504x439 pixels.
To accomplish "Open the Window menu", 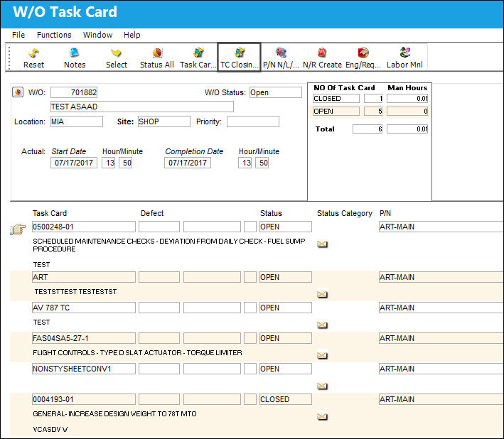I will tap(97, 35).
